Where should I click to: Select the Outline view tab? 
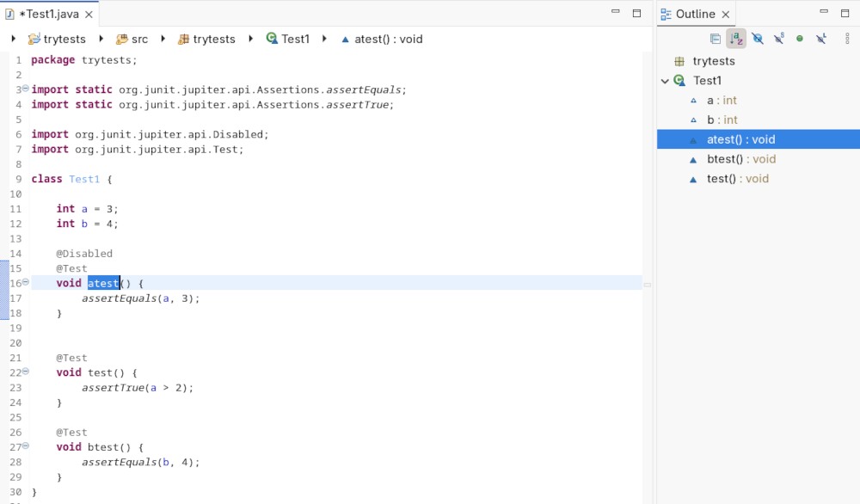696,15
